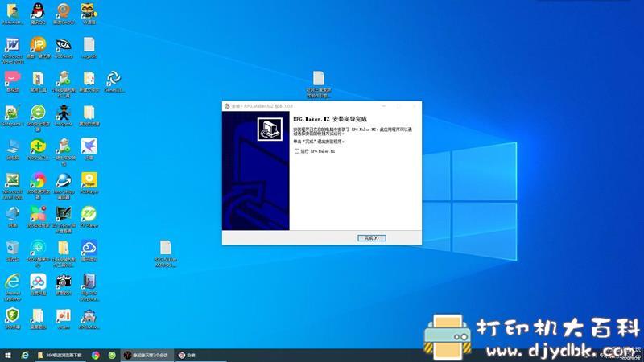Open the white swirl shortcut icon

[114, 81]
